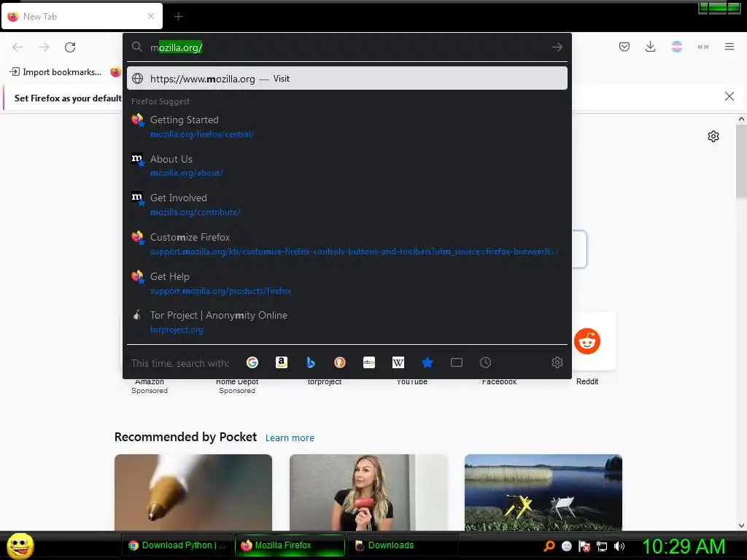Search with Bing engine icon

[311, 363]
